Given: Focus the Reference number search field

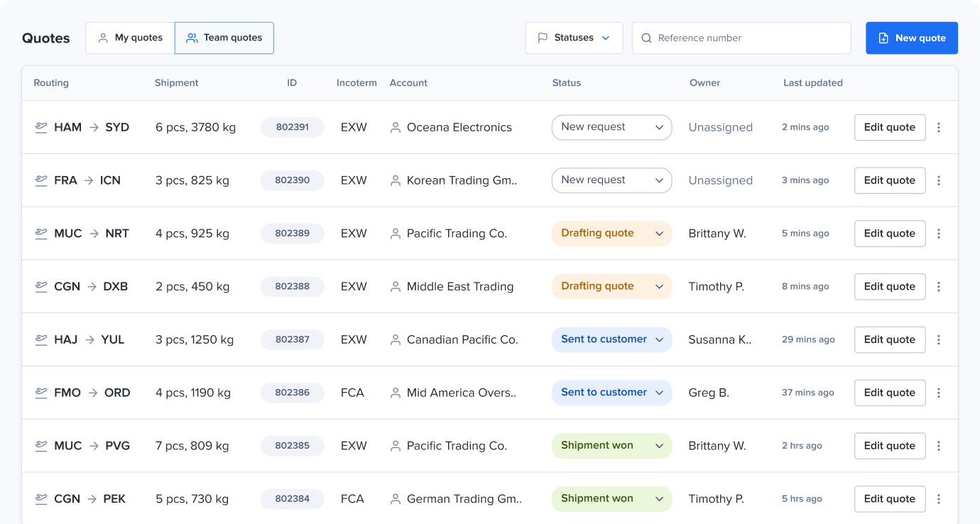Looking at the screenshot, I should (x=741, y=38).
